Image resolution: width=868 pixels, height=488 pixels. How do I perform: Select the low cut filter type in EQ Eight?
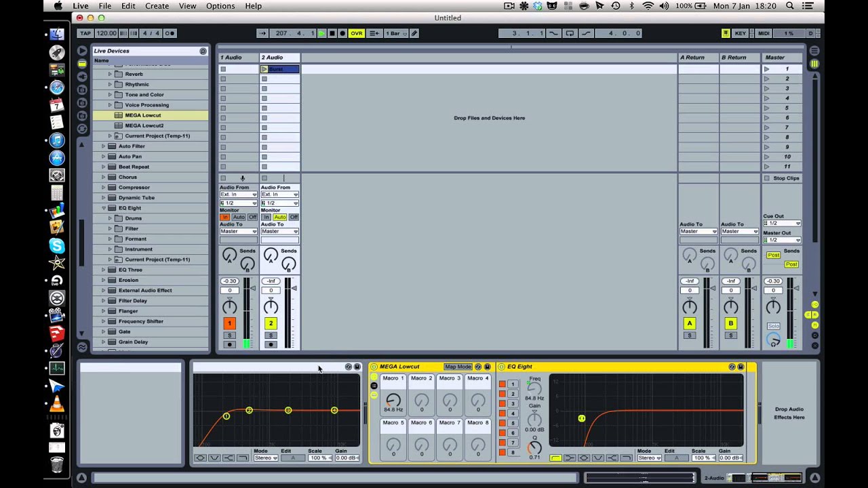click(555, 458)
